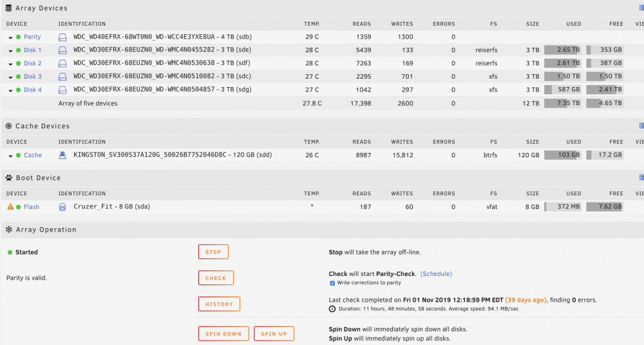Click Disk 4 free 2.41 TB bar
This screenshot has height=345, width=644.
point(605,89)
